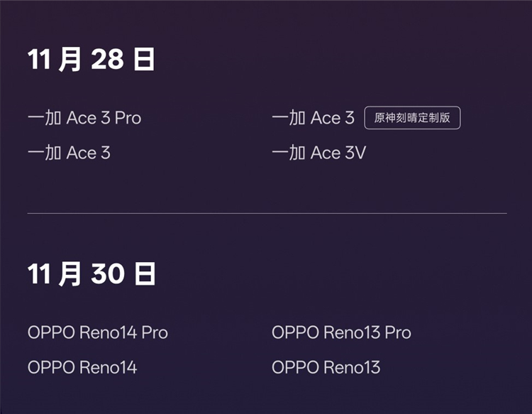Image resolution: width=532 pixels, height=414 pixels.
Task: Select the plain OPPO Reno13 entry
Action: 326,367
